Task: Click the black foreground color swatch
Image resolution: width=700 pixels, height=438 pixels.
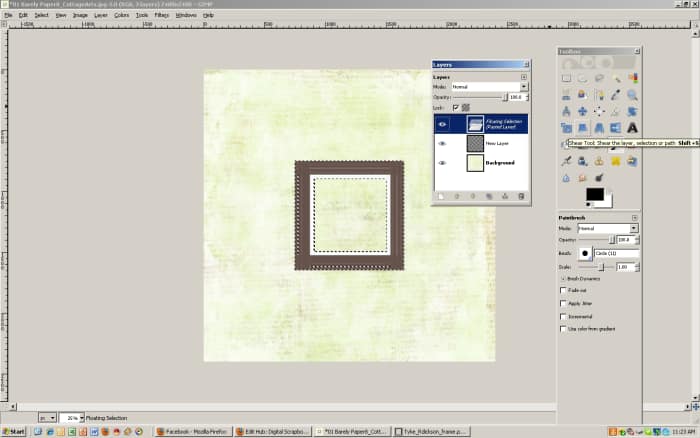Action: 594,194
